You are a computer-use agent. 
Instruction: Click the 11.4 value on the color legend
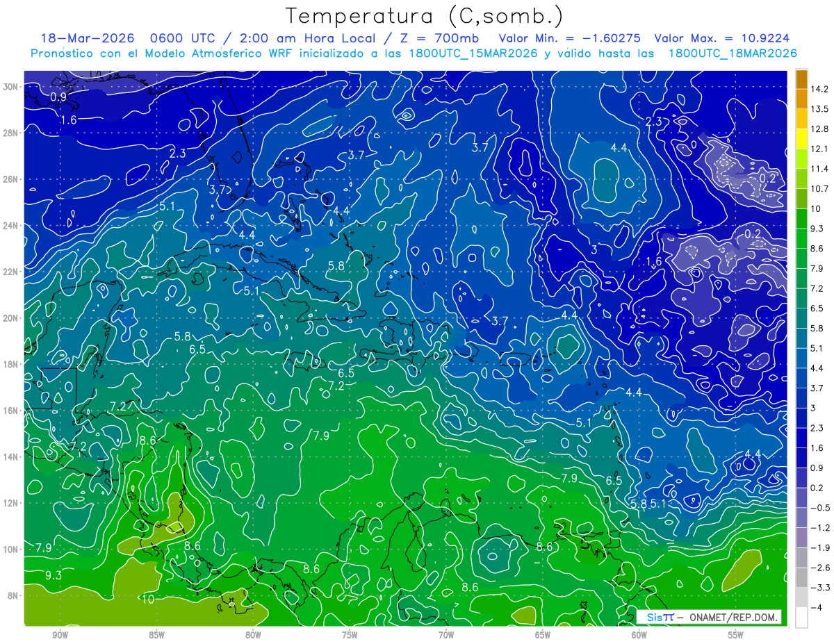(x=819, y=169)
